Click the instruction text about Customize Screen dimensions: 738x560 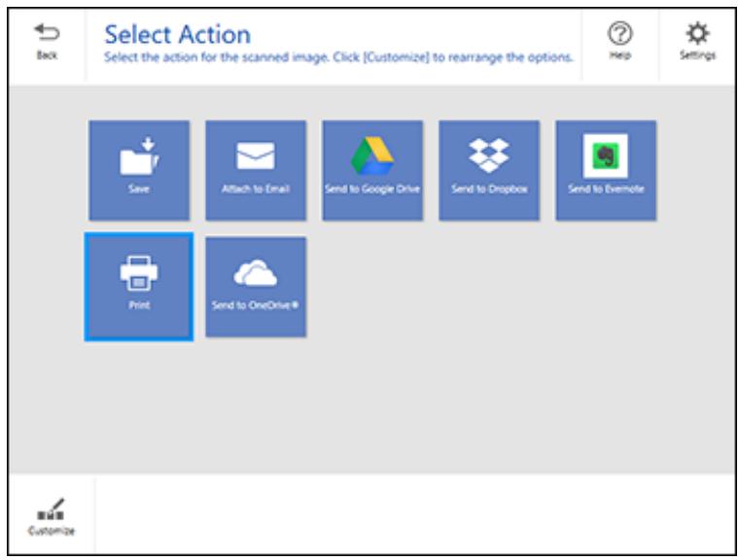pyautogui.click(x=338, y=57)
